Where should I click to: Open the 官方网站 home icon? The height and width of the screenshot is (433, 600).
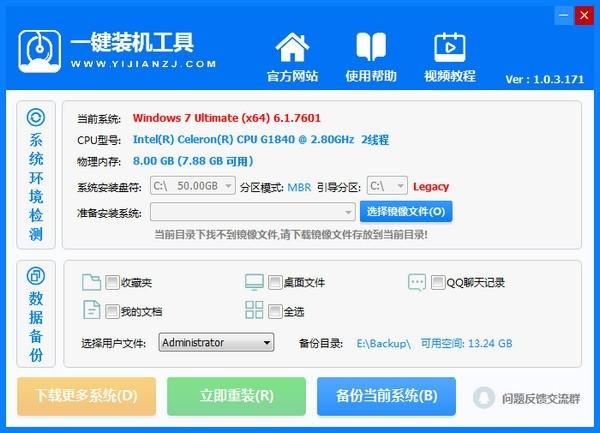(292, 47)
